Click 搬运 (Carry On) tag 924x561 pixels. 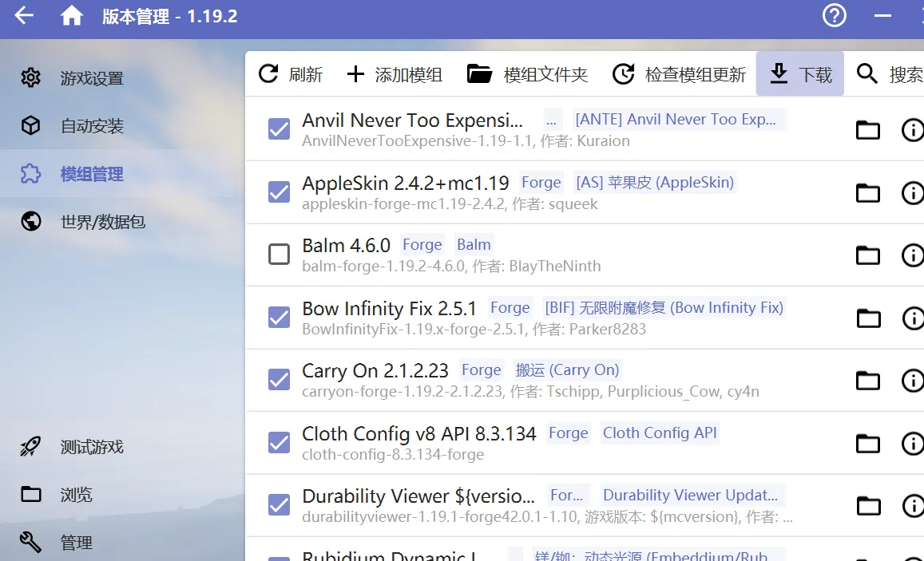[567, 369]
